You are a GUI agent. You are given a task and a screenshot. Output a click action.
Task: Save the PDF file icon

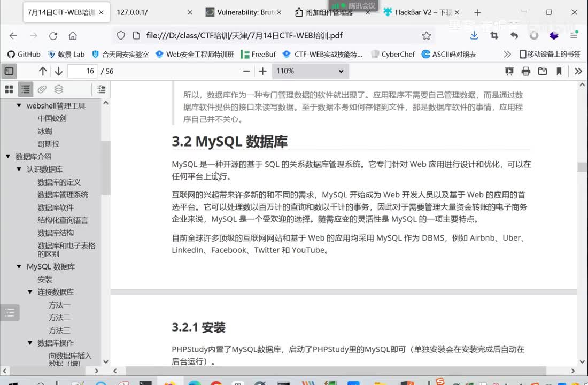tap(542, 71)
